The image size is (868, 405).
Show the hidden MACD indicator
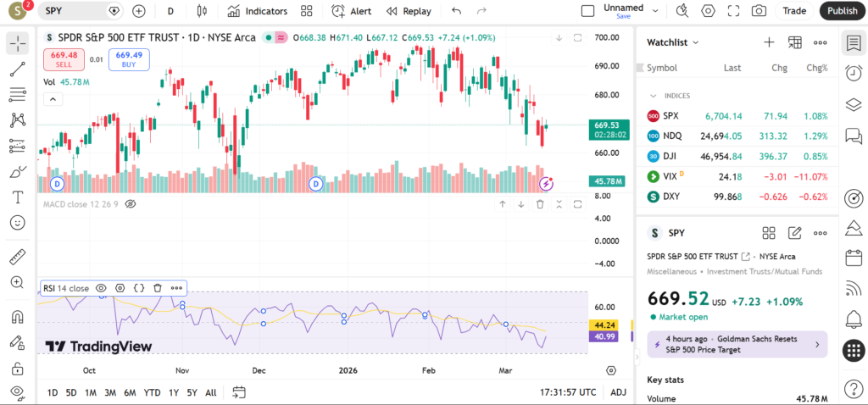tap(131, 204)
